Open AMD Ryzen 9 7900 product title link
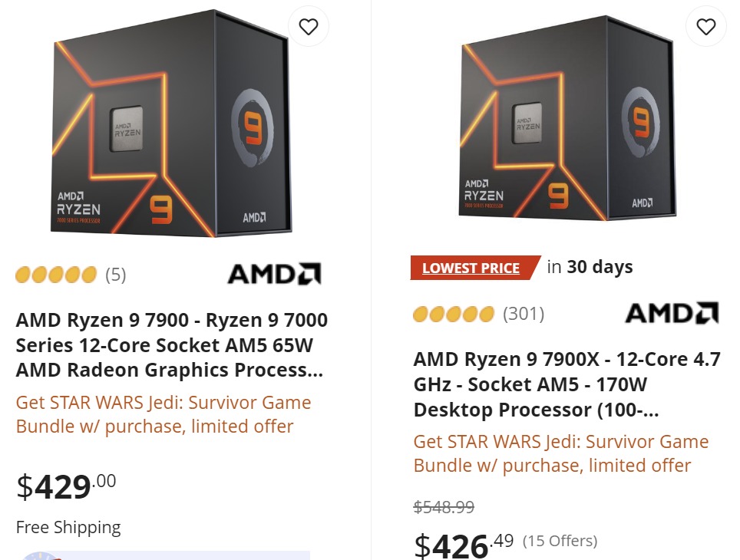This screenshot has width=740, height=560. point(171,344)
